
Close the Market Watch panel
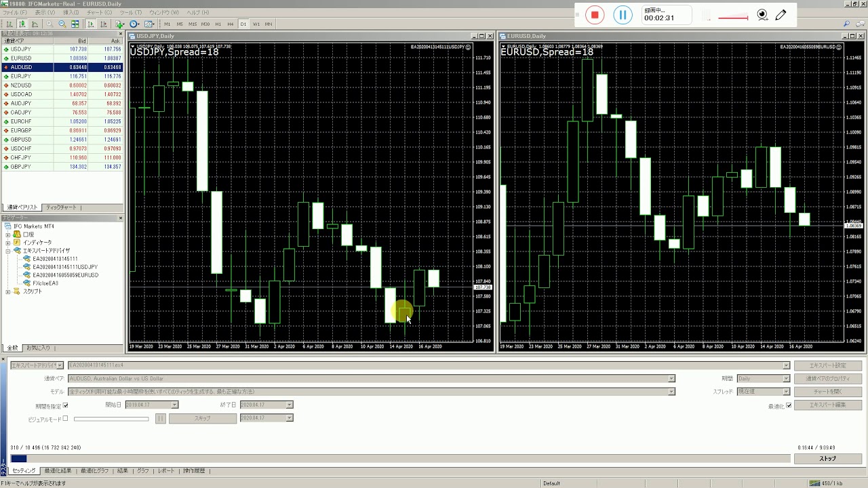point(121,33)
